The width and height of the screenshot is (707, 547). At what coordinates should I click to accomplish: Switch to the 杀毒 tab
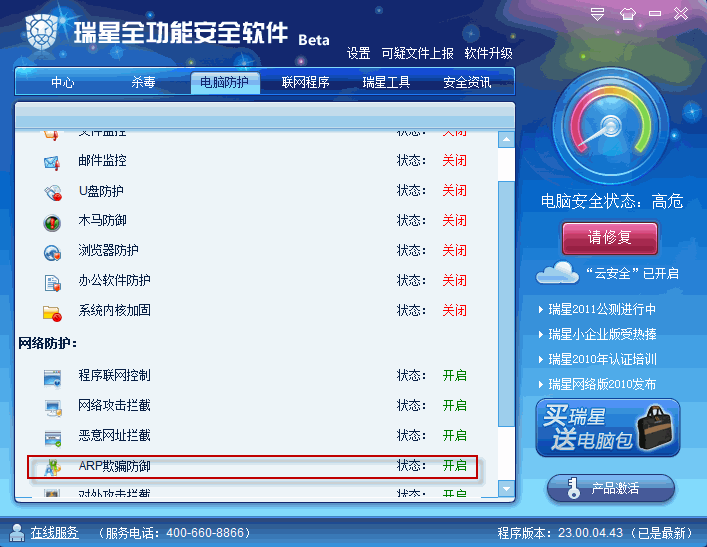point(143,83)
